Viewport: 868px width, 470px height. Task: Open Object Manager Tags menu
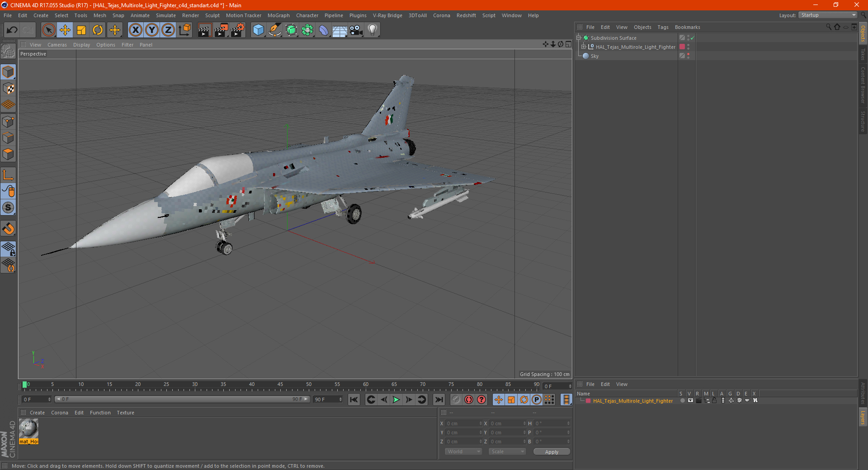[663, 27]
